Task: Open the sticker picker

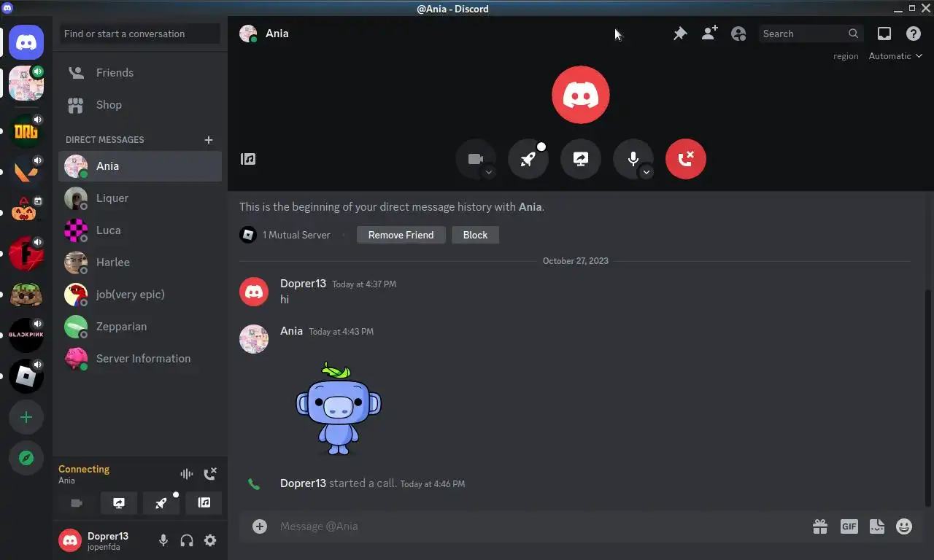Action: (877, 526)
